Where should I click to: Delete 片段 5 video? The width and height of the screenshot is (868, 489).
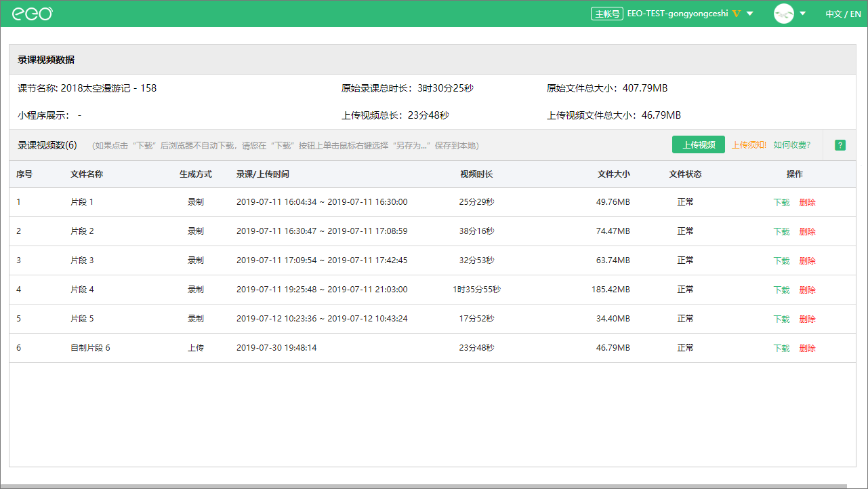(808, 319)
